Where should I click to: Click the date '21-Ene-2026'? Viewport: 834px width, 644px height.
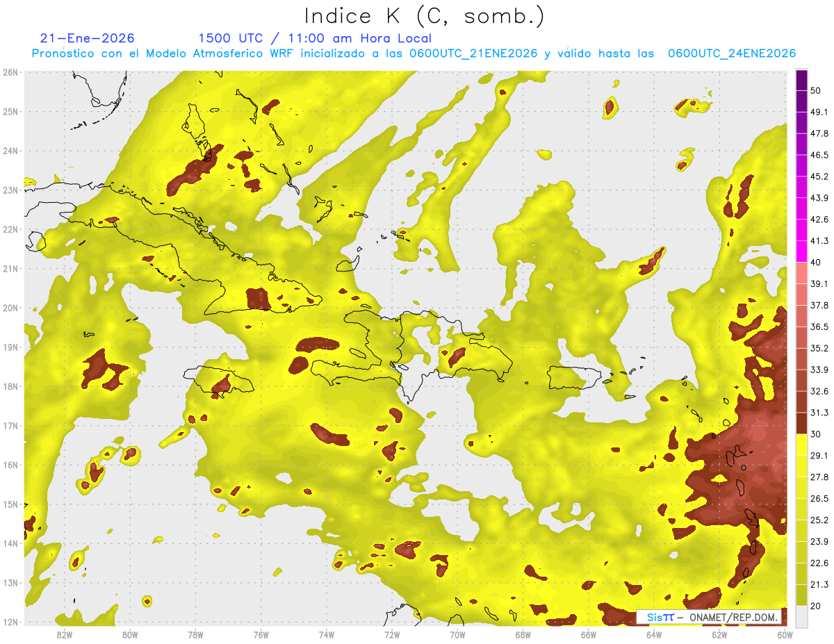88,38
